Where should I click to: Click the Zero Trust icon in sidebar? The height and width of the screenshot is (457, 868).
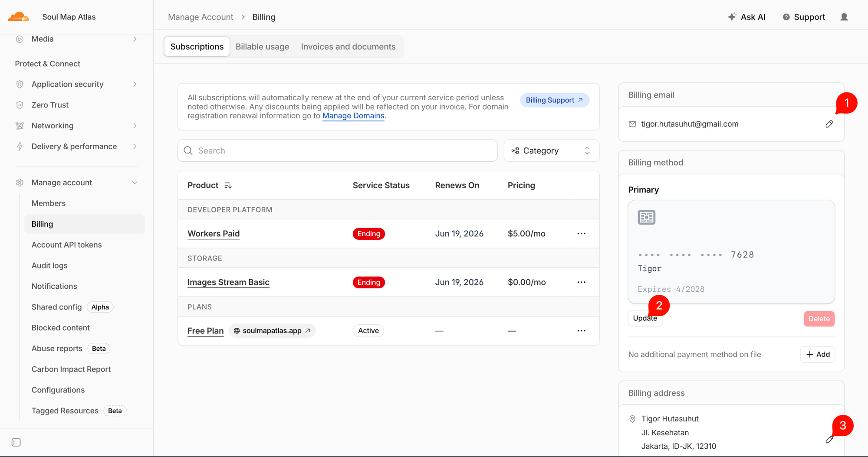(20, 105)
